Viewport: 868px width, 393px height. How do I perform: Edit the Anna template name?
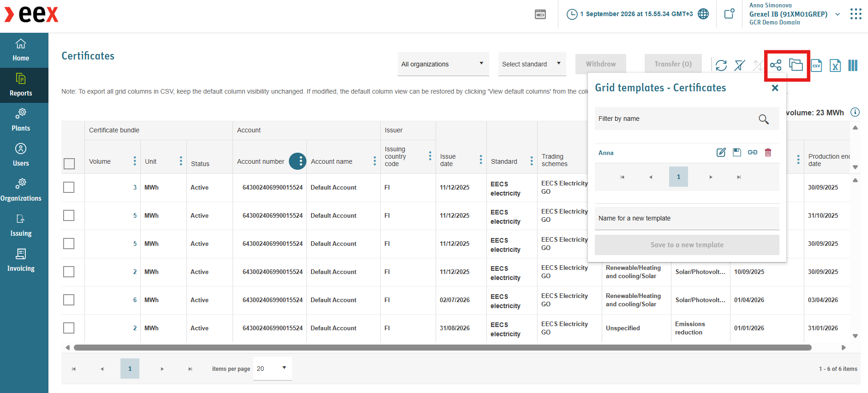click(x=721, y=152)
